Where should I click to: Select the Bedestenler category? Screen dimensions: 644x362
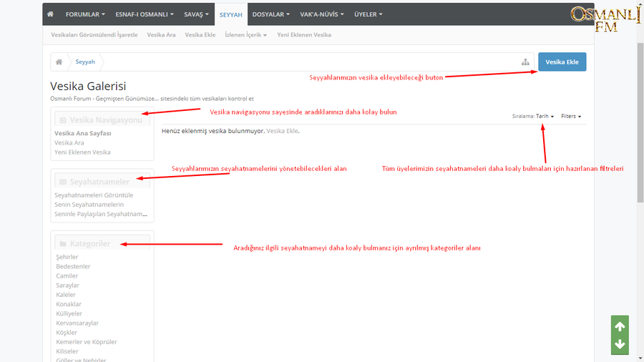point(73,266)
